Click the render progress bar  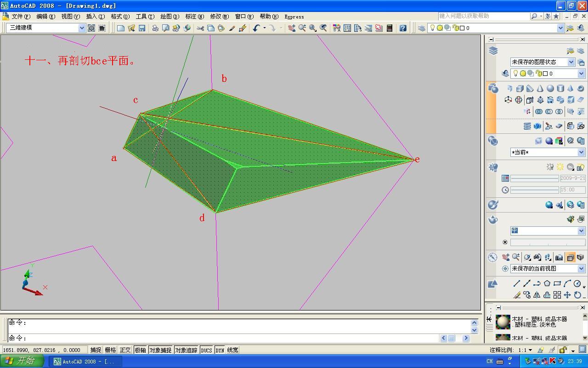[x=548, y=242]
